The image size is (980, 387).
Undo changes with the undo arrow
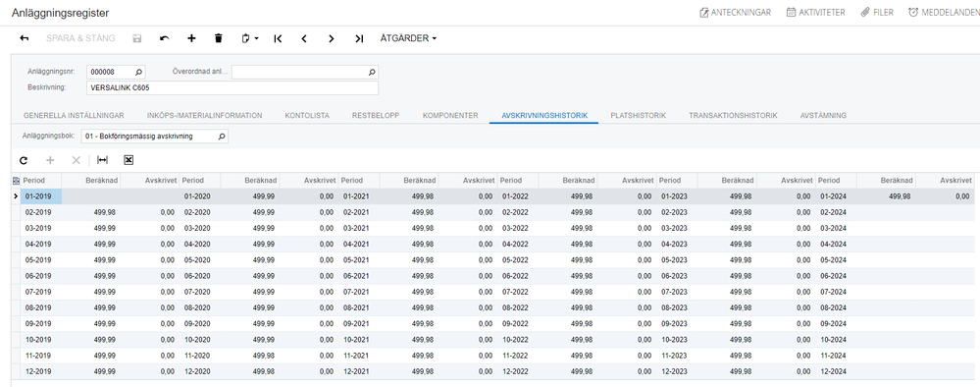pyautogui.click(x=165, y=38)
